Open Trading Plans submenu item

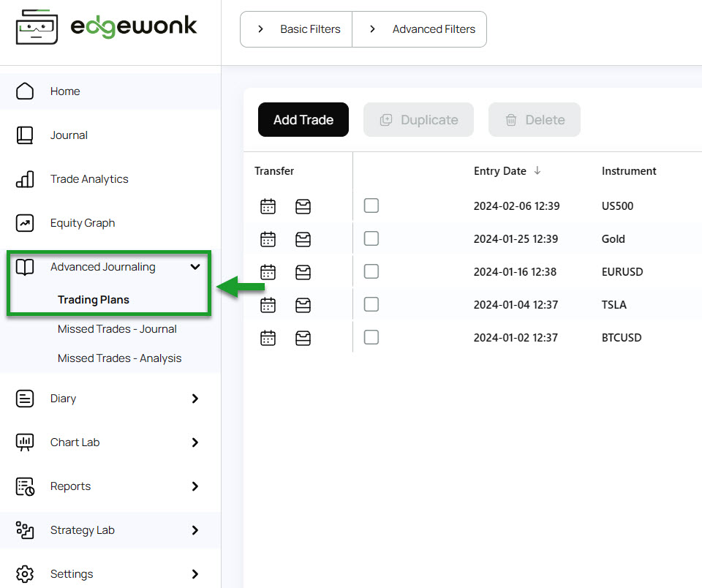coord(94,300)
